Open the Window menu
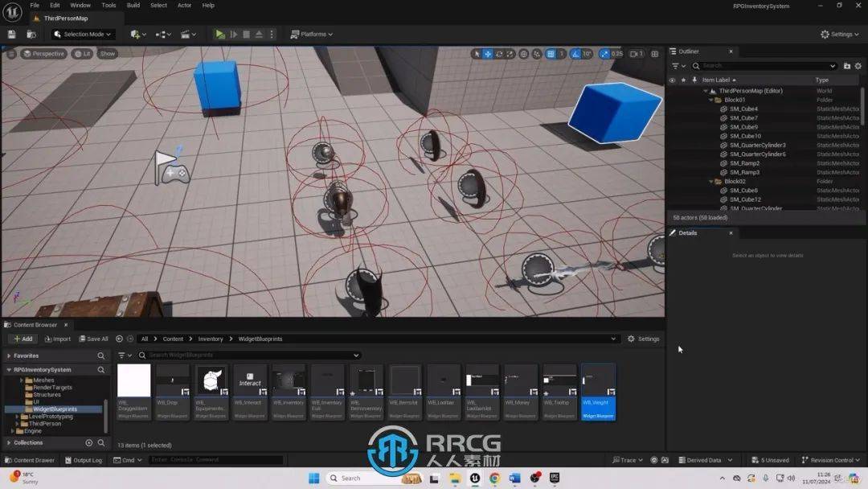The height and width of the screenshot is (489, 868). click(80, 5)
